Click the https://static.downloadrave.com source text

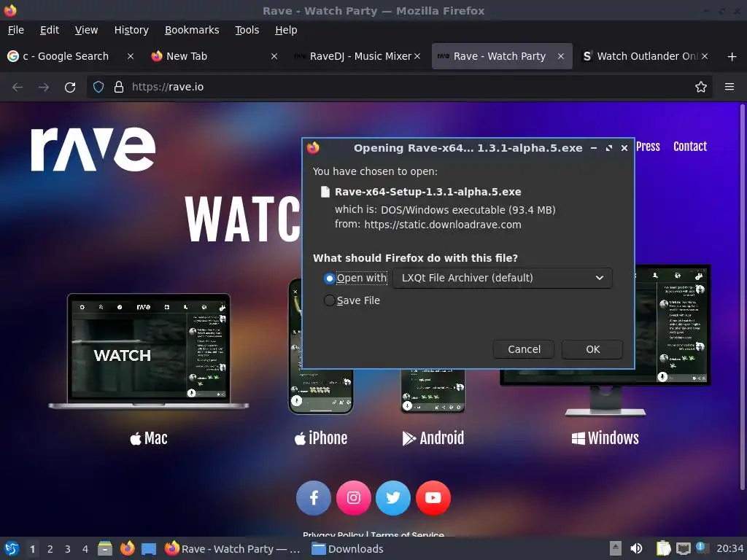click(442, 225)
